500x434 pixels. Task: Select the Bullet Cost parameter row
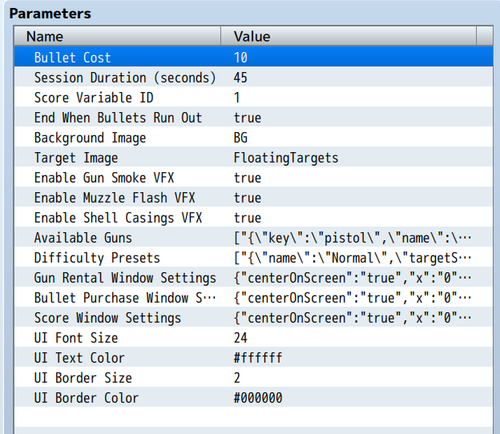253,57
